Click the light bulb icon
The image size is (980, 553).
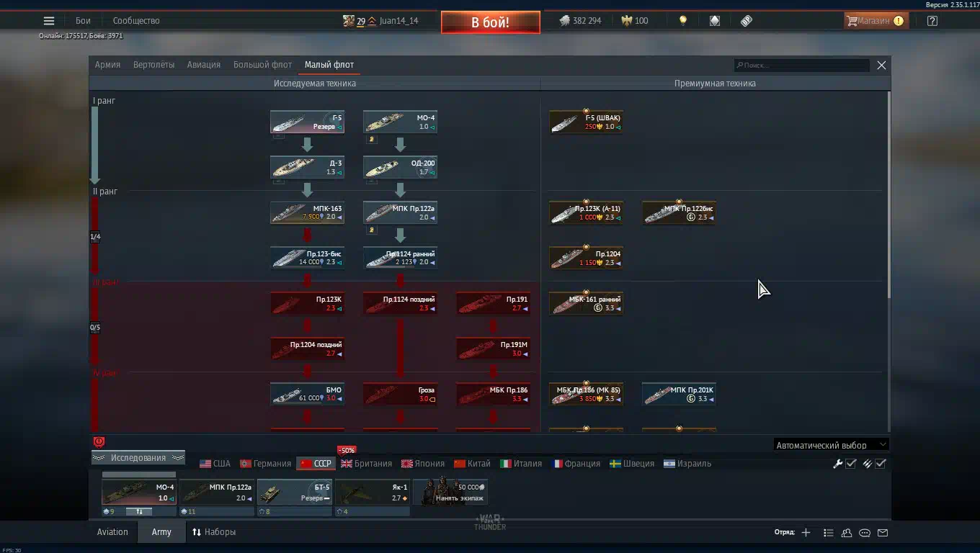coord(683,21)
